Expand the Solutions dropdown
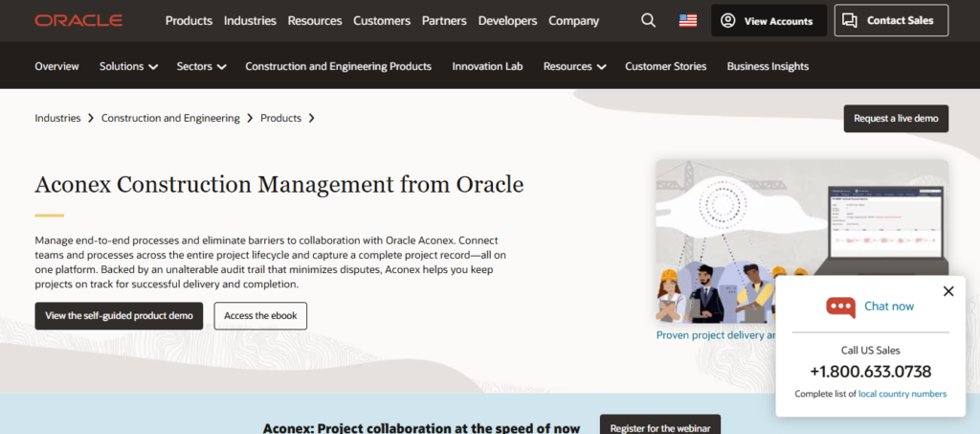This screenshot has width=980, height=434. [x=129, y=66]
